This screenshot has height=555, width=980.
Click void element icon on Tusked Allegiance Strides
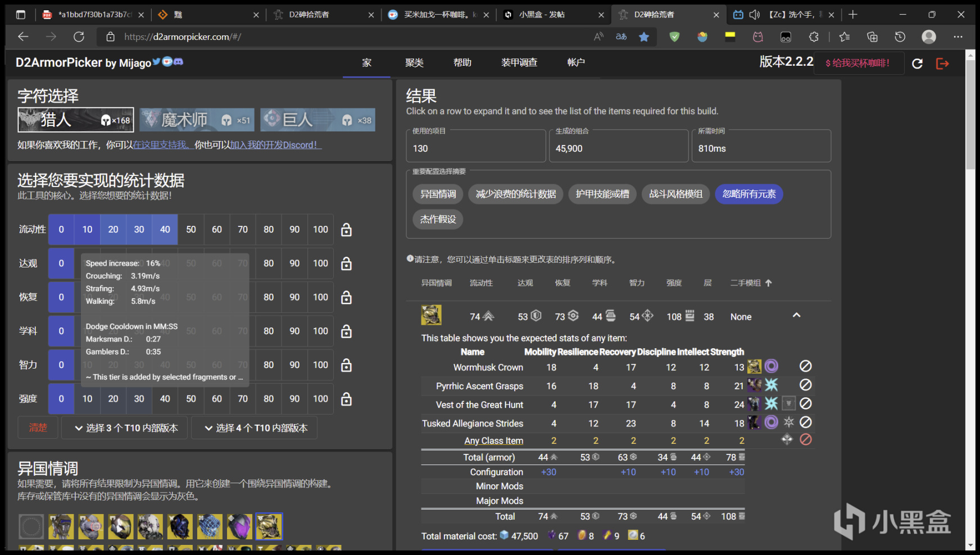[772, 422]
